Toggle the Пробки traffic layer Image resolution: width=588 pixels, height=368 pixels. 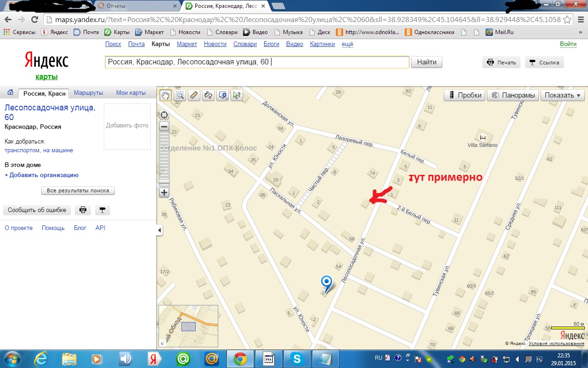[x=464, y=95]
